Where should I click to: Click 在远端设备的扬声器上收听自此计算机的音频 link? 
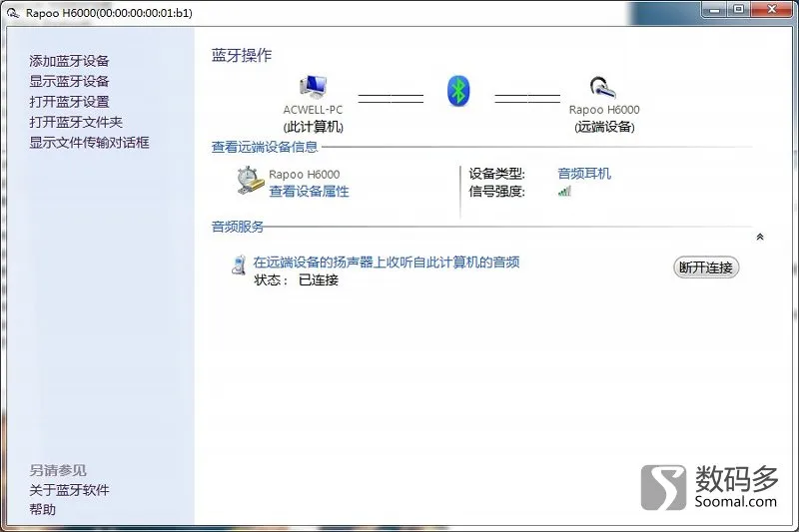387,263
